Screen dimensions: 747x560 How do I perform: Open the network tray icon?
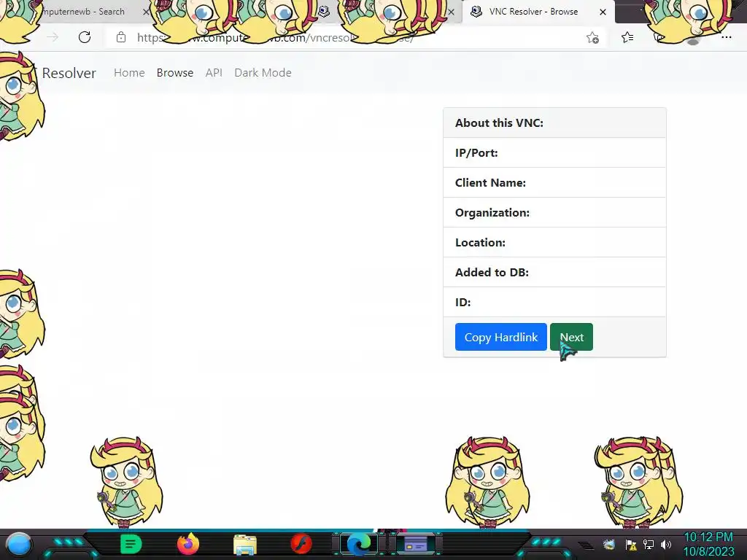pos(649,544)
